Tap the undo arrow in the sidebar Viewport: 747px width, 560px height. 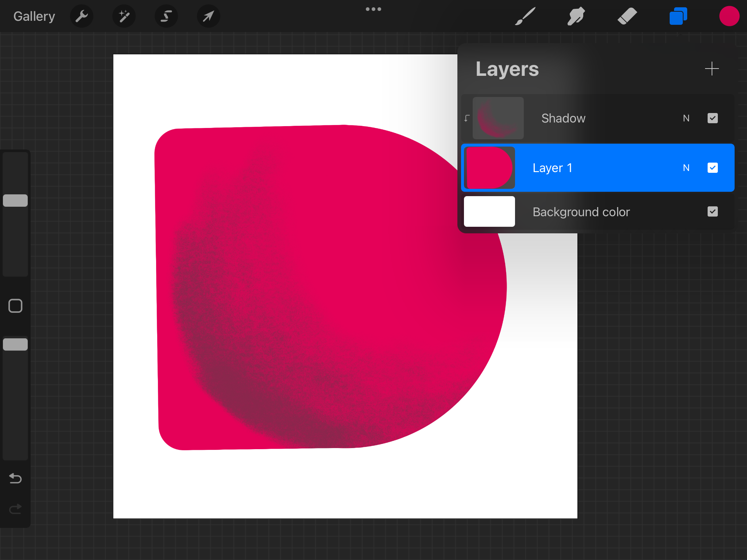[x=15, y=478]
